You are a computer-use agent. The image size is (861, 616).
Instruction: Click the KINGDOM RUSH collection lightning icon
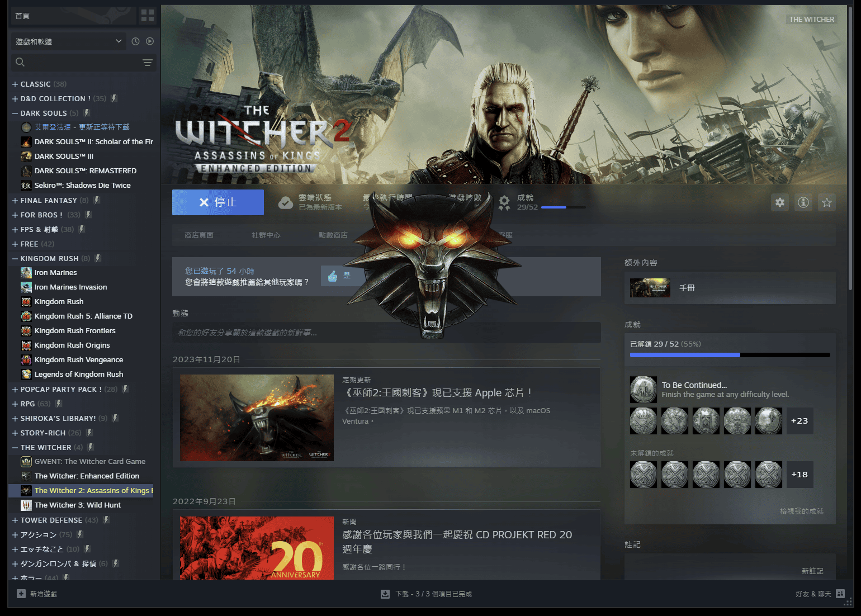(x=98, y=258)
